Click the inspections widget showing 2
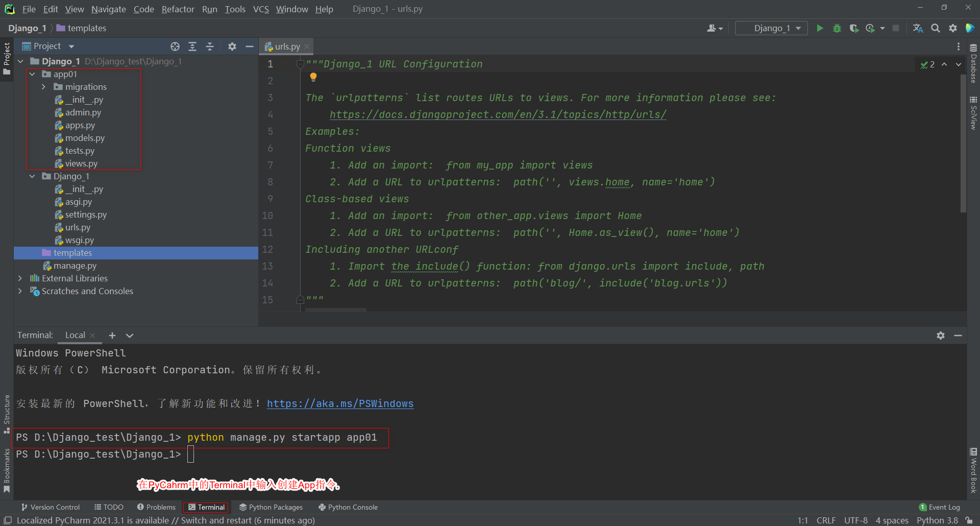980x526 pixels. [927, 64]
